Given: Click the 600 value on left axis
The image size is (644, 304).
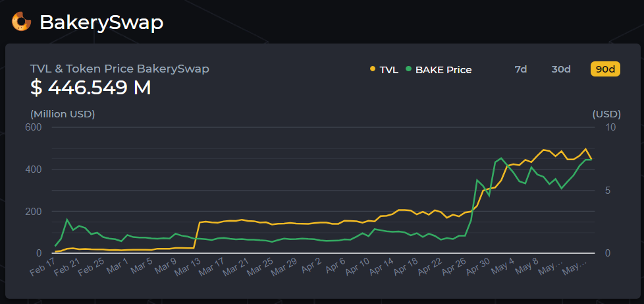Looking at the screenshot, I should tap(34, 127).
